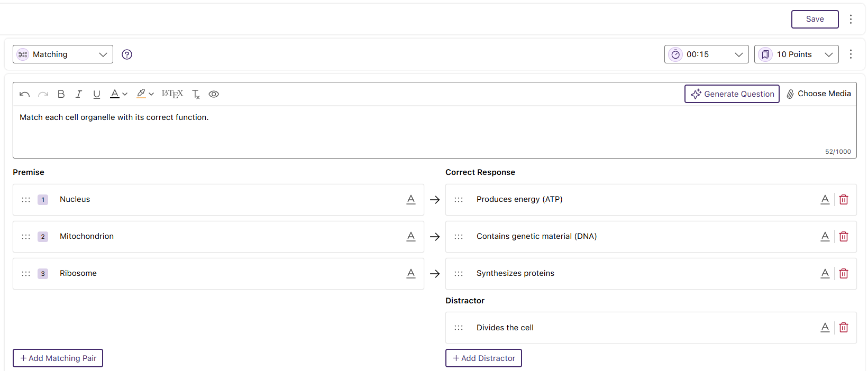Click the question text editor area

tap(435, 132)
